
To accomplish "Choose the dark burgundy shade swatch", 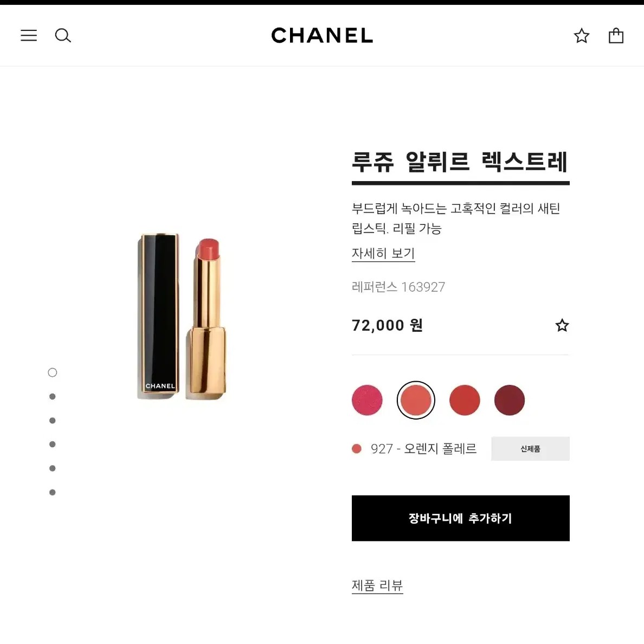I will (509, 400).
